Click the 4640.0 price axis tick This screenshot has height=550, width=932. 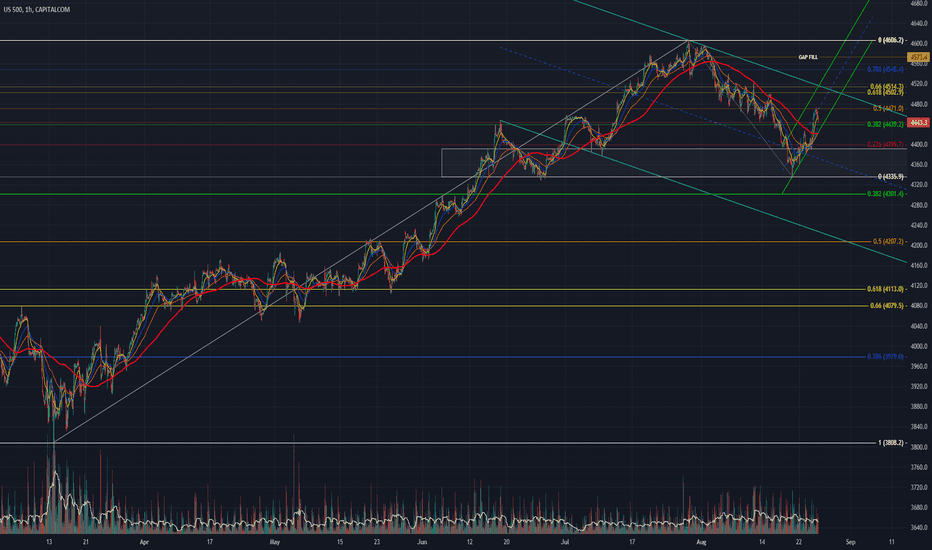918,24
